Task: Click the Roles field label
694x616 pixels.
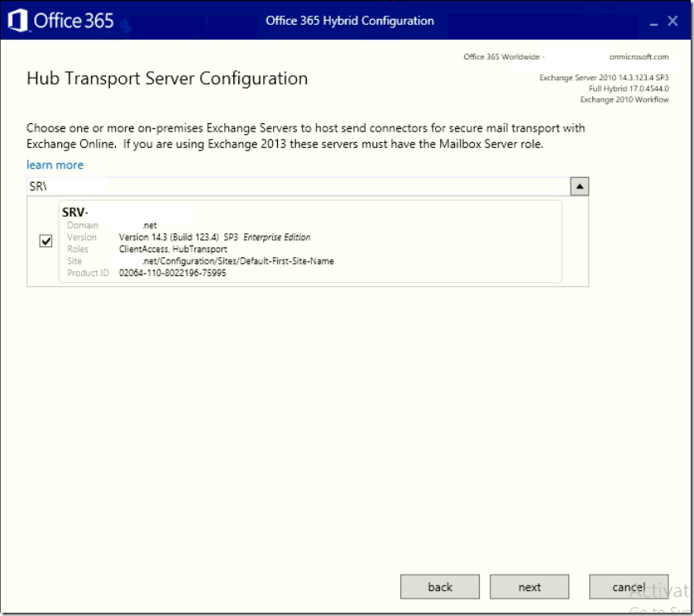Action: coord(78,249)
